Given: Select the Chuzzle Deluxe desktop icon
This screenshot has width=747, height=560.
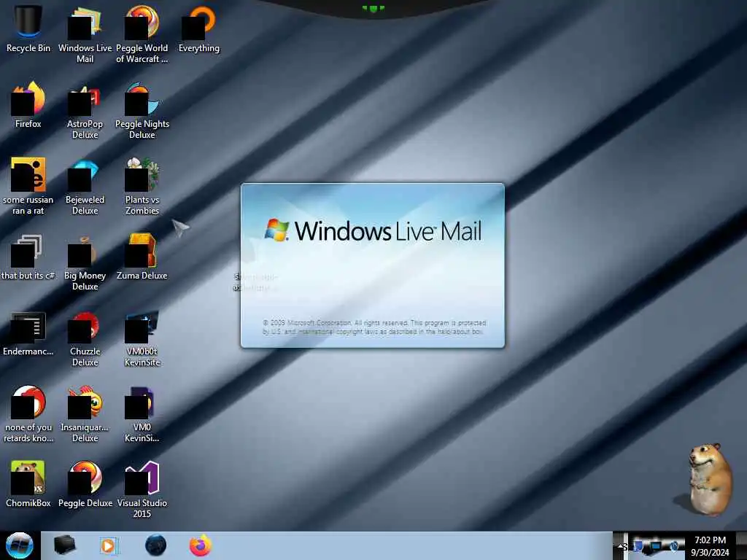Looking at the screenshot, I should [85, 338].
